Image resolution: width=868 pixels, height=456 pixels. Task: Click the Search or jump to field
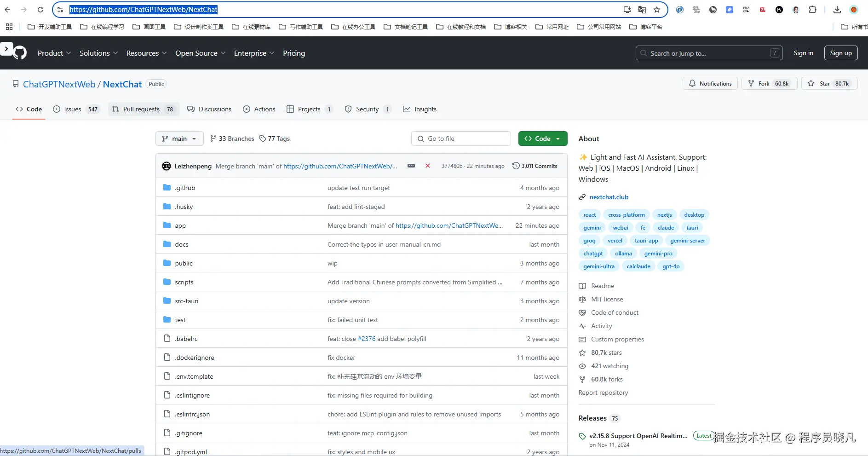coord(709,53)
